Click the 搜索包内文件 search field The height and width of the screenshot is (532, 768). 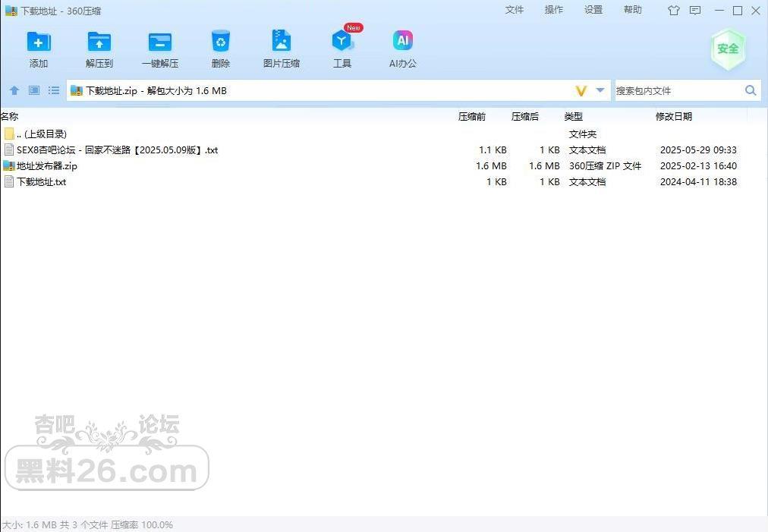pyautogui.click(x=677, y=90)
